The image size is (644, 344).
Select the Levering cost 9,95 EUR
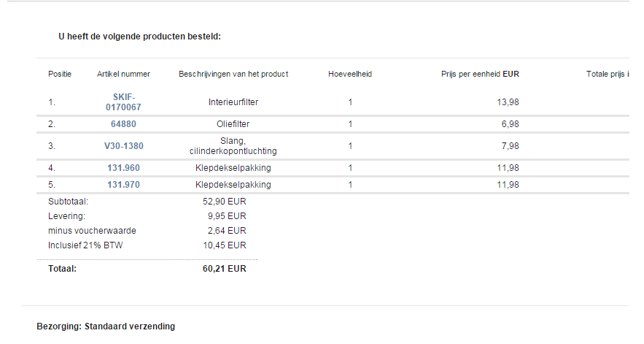[x=227, y=216]
